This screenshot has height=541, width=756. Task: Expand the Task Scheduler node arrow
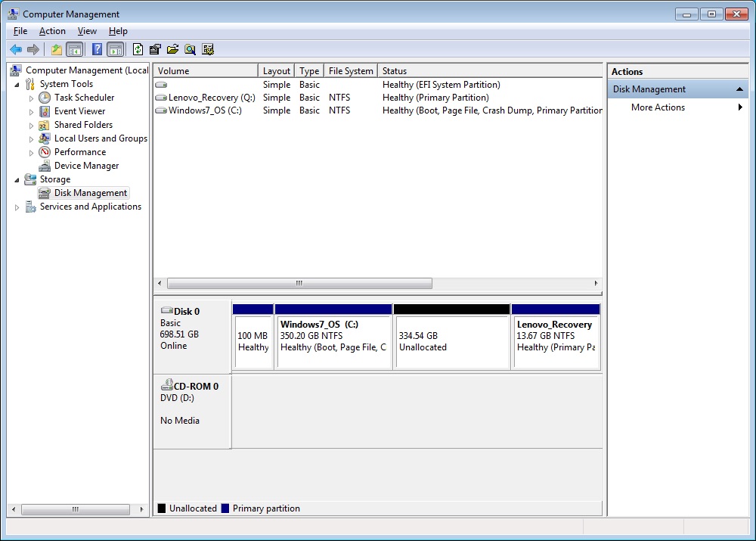pos(31,98)
